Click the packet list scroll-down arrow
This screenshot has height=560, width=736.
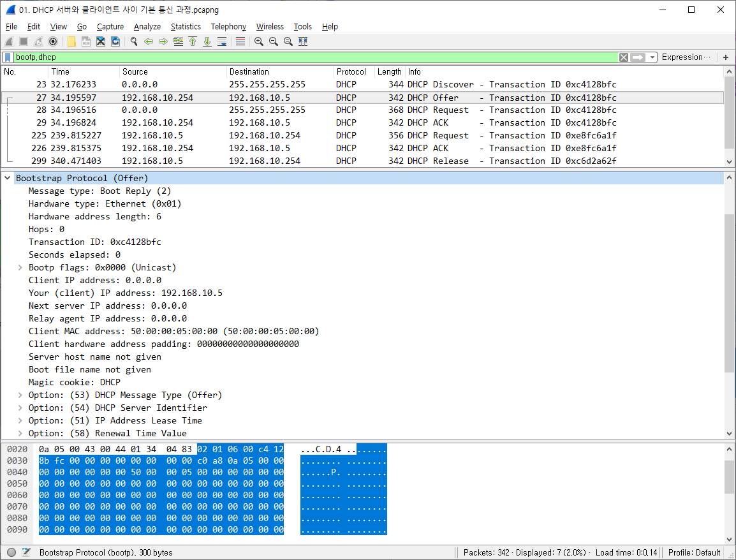[729, 161]
